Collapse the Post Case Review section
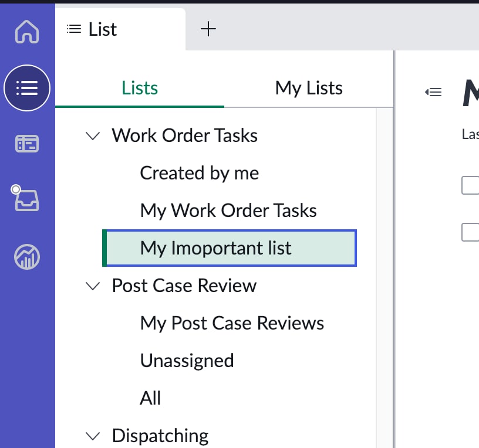Image resolution: width=479 pixels, height=448 pixels. [x=92, y=286]
